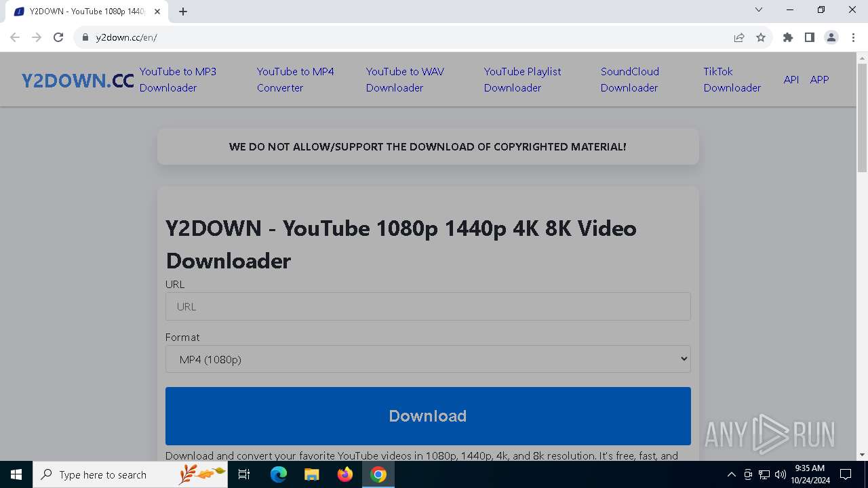Toggle Chrome side panel icon
Viewport: 868px width, 488px height.
(x=810, y=37)
